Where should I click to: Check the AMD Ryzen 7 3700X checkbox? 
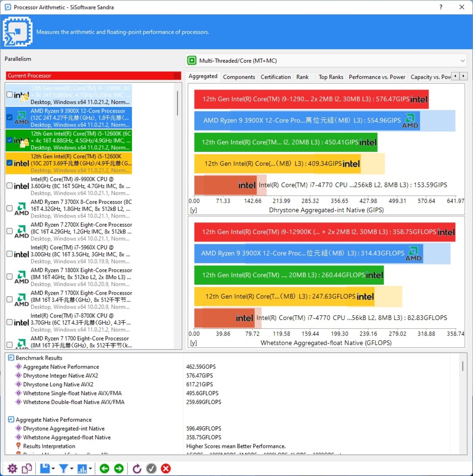(9, 208)
